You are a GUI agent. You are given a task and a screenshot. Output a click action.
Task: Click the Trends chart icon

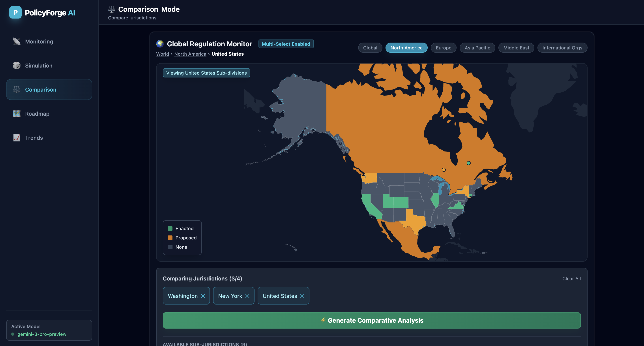point(17,138)
